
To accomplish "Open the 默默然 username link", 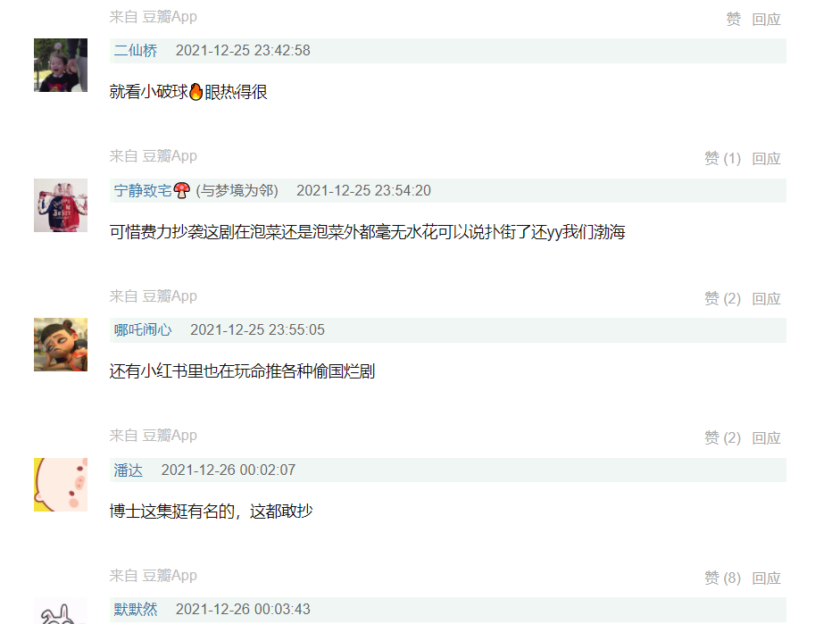I will pos(136,609).
